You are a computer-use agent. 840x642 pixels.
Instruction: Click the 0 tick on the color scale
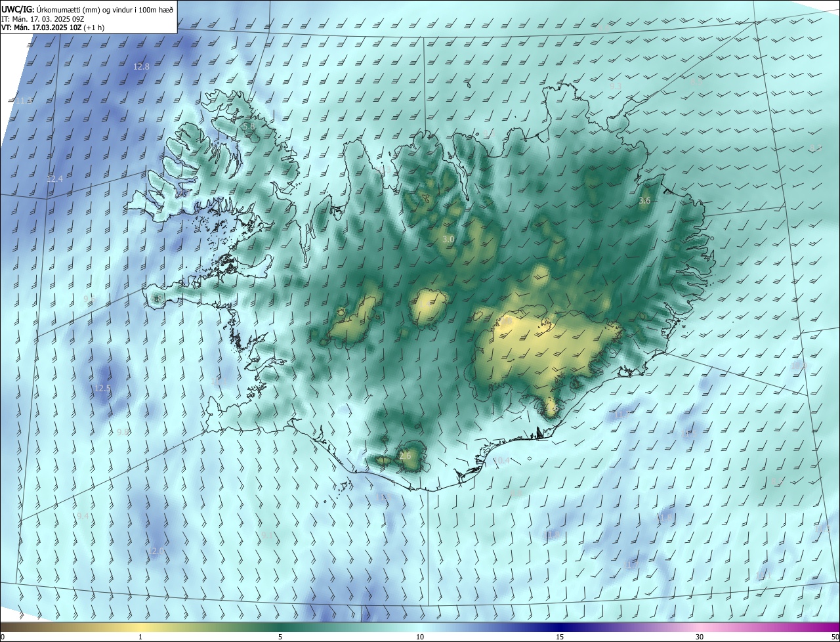point(3,637)
